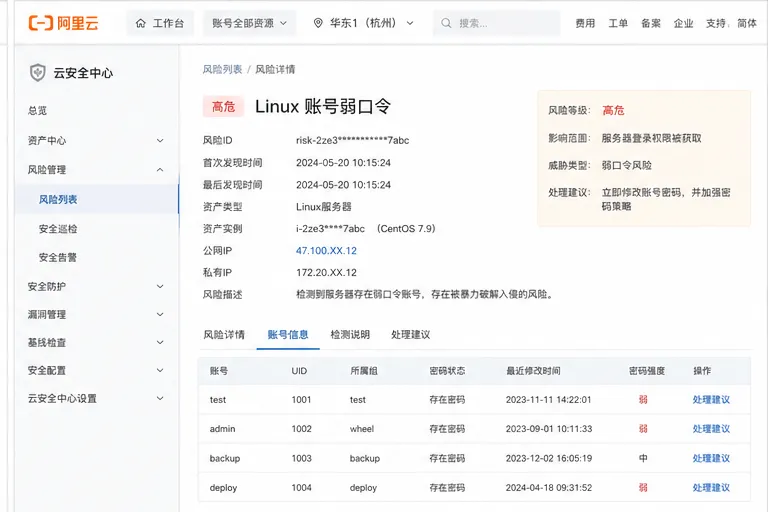The width and height of the screenshot is (768, 512).
Task: Click the backup account name cell
Action: pyautogui.click(x=225, y=458)
